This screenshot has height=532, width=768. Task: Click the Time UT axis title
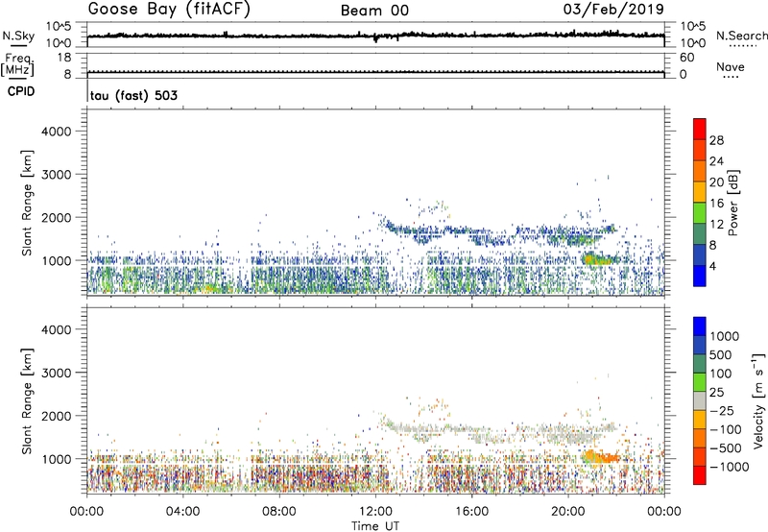point(375,526)
